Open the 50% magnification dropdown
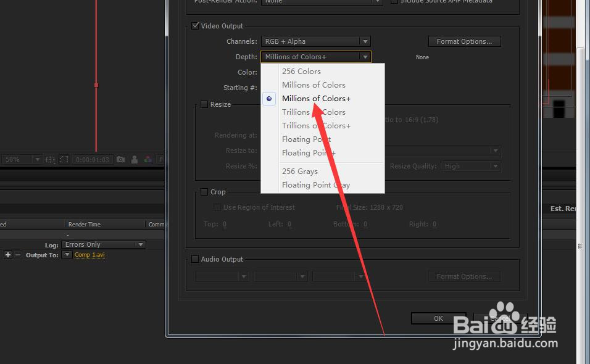 [22, 159]
